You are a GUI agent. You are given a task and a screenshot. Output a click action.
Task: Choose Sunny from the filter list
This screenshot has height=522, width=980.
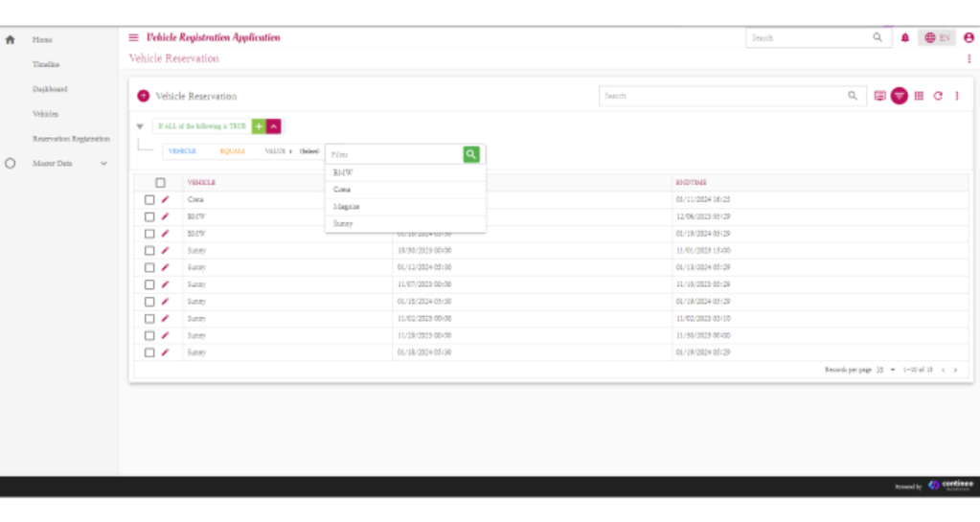(x=405, y=223)
